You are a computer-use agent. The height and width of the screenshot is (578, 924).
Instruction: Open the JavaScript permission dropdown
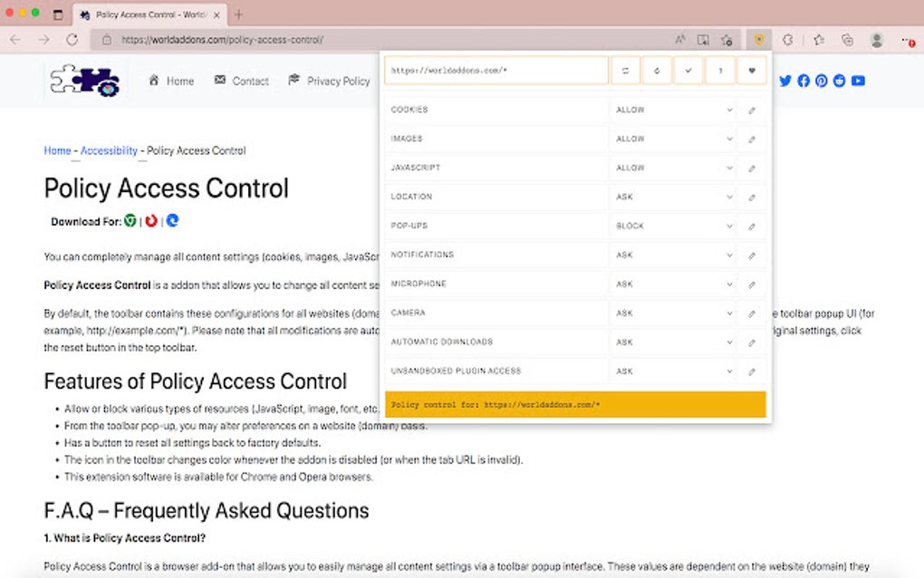pos(674,168)
